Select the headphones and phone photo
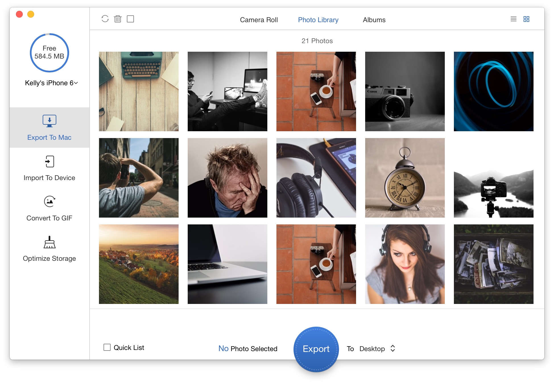554x392 pixels. pos(316,178)
